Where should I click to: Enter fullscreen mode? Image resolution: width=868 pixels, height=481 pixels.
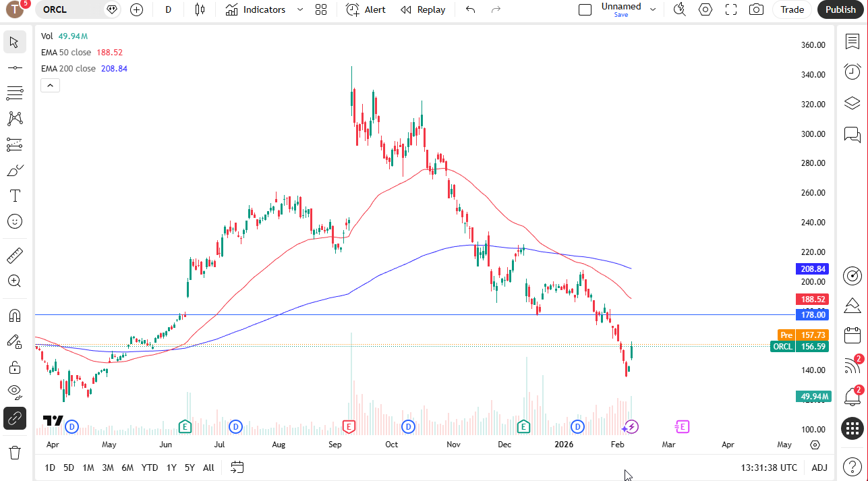click(x=731, y=9)
